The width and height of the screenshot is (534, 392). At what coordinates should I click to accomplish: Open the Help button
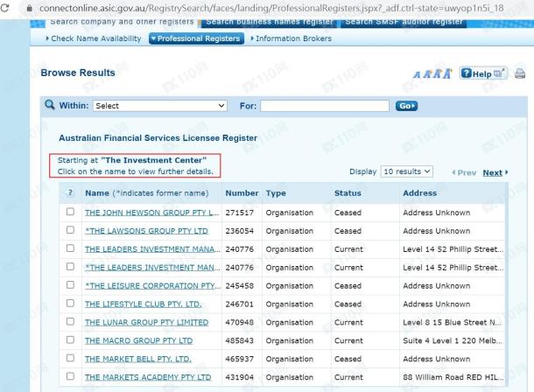pyautogui.click(x=483, y=73)
